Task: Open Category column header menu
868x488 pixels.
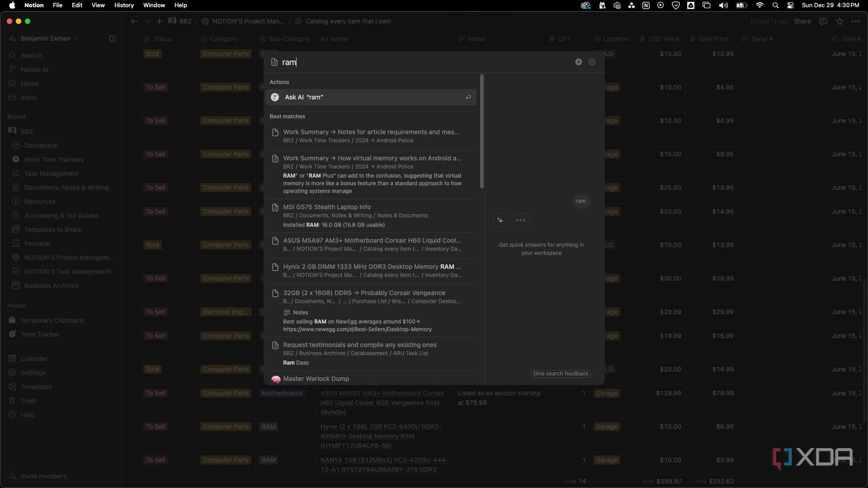Action: [219, 39]
